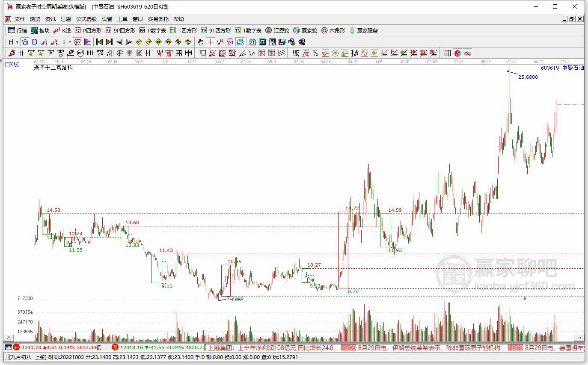Step chart right with black arrow
The image size is (588, 365).
click(x=129, y=42)
